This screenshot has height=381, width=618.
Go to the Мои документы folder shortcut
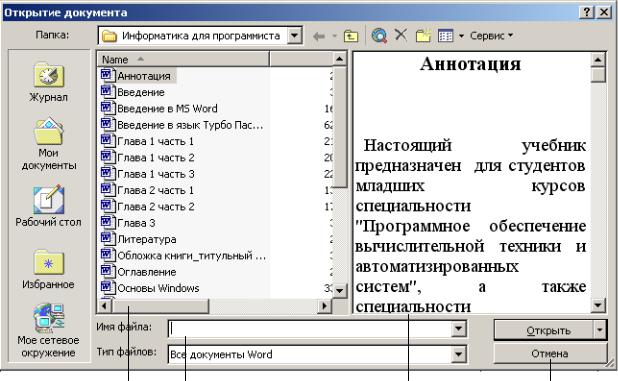click(x=48, y=144)
